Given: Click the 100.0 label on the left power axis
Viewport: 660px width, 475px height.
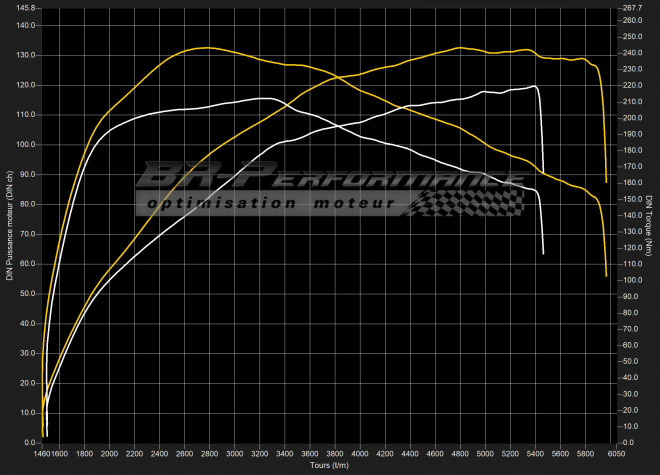Looking at the screenshot, I should [x=27, y=144].
